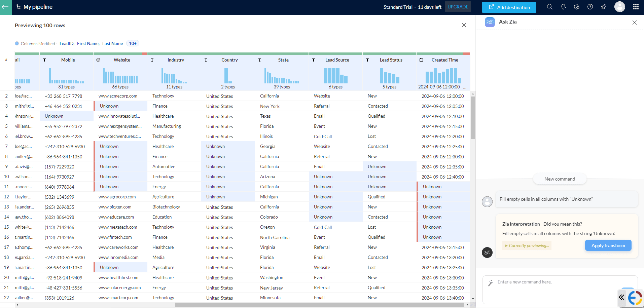Click the Ask Zia logo icon
The height and width of the screenshot is (308, 644).
tap(490, 22)
